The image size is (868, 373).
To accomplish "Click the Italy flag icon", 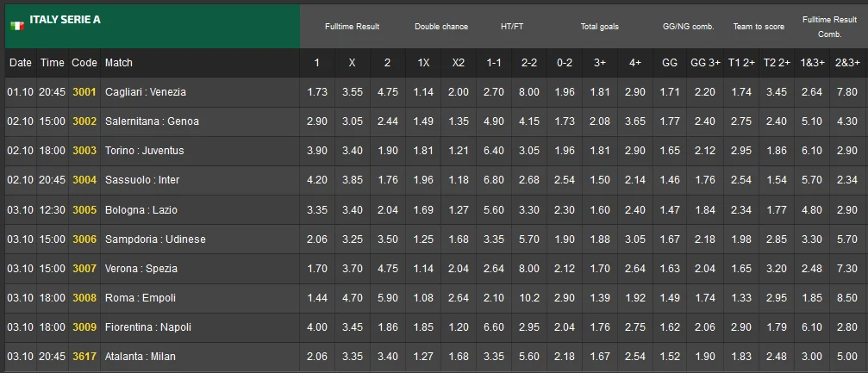I will [x=17, y=26].
